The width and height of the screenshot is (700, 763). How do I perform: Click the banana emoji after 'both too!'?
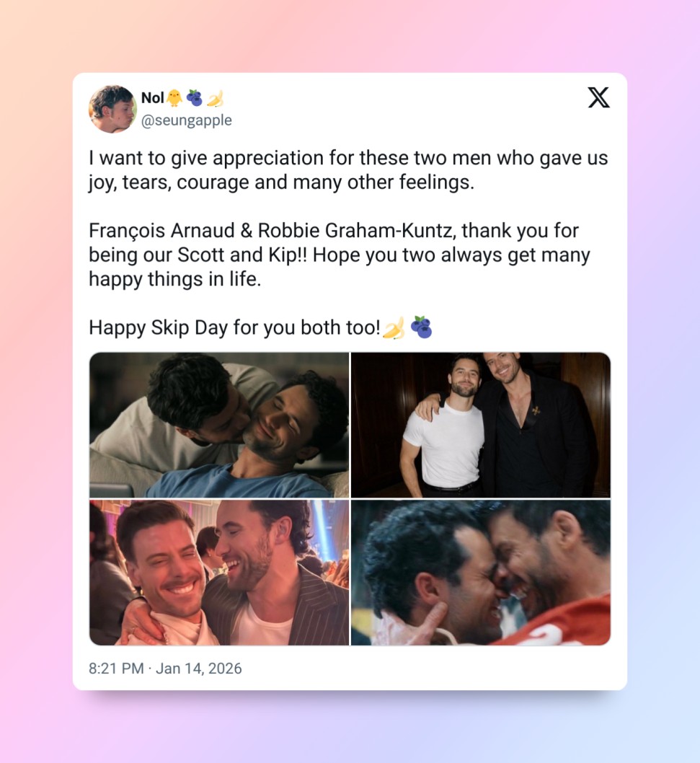pyautogui.click(x=394, y=328)
